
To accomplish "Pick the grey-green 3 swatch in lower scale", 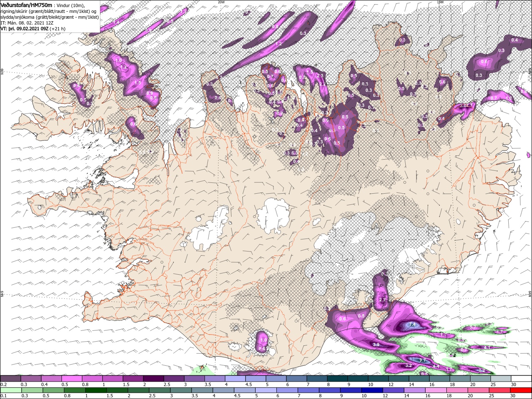I will pyautogui.click(x=180, y=390).
